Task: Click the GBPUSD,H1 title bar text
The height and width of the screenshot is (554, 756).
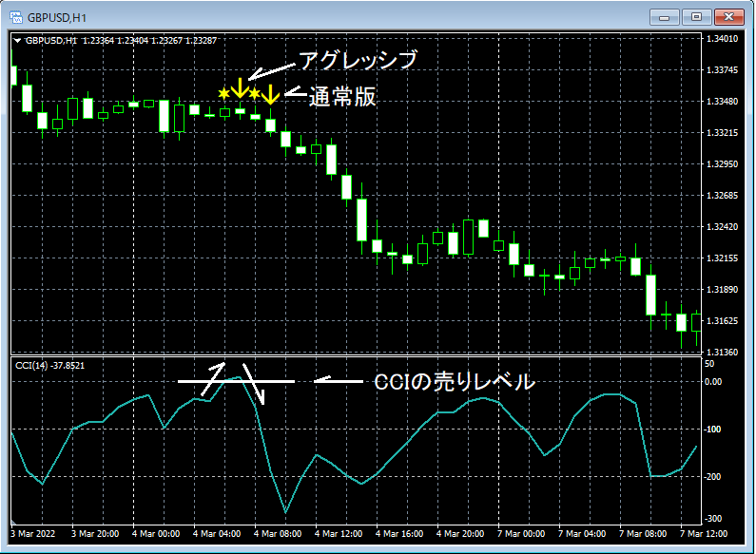Action: 57,18
